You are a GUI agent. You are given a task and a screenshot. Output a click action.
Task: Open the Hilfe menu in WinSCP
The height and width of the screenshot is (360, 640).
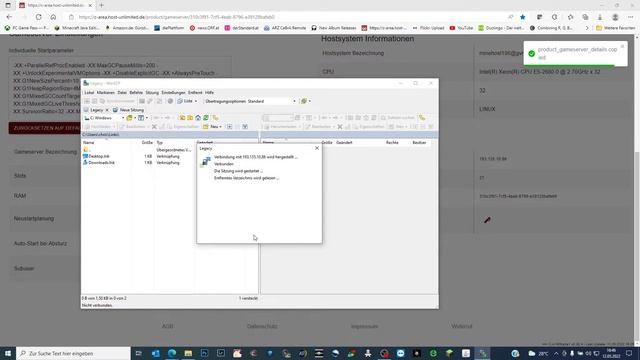[x=209, y=93]
